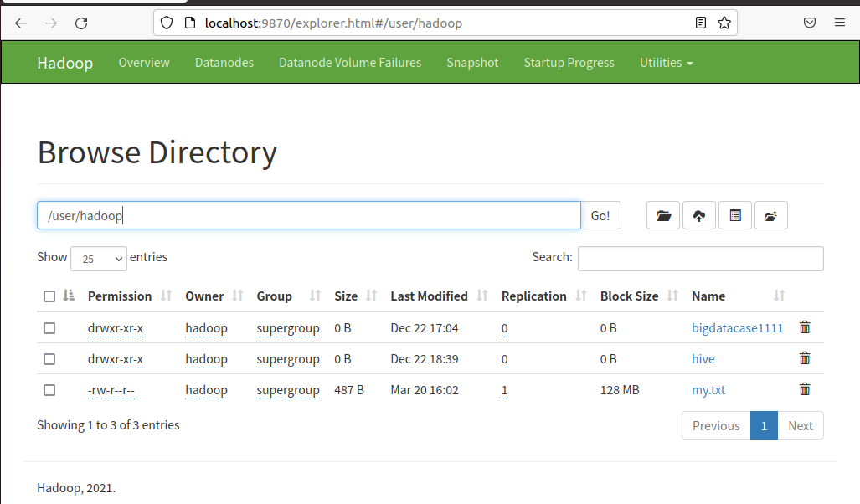The image size is (860, 504).
Task: Reload the page with the browser refresh icon
Action: [x=81, y=23]
